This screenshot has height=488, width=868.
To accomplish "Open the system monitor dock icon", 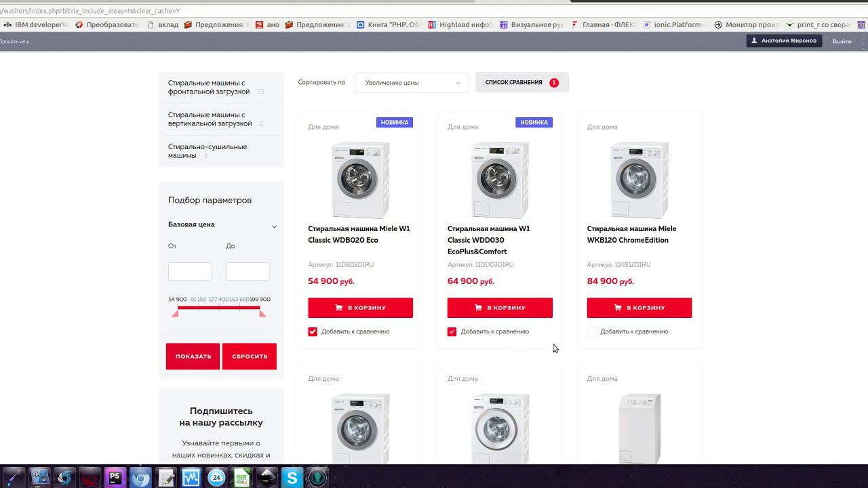I will coord(191,478).
